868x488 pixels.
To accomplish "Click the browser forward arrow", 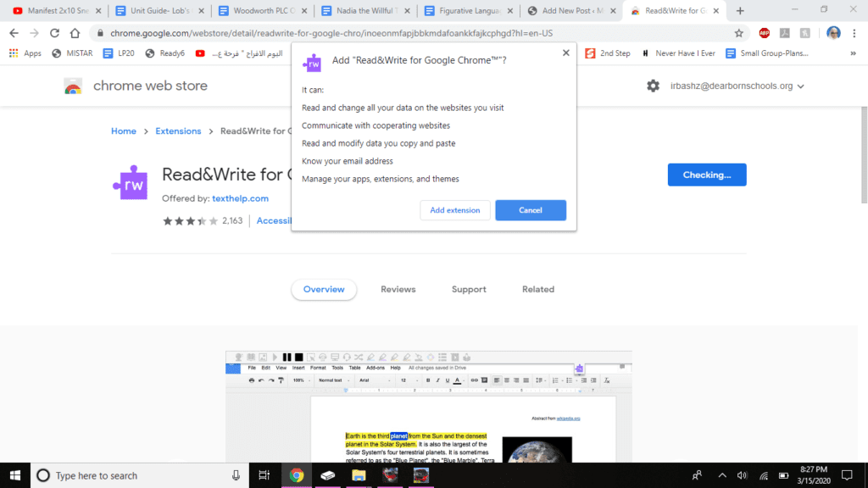I will 34,33.
